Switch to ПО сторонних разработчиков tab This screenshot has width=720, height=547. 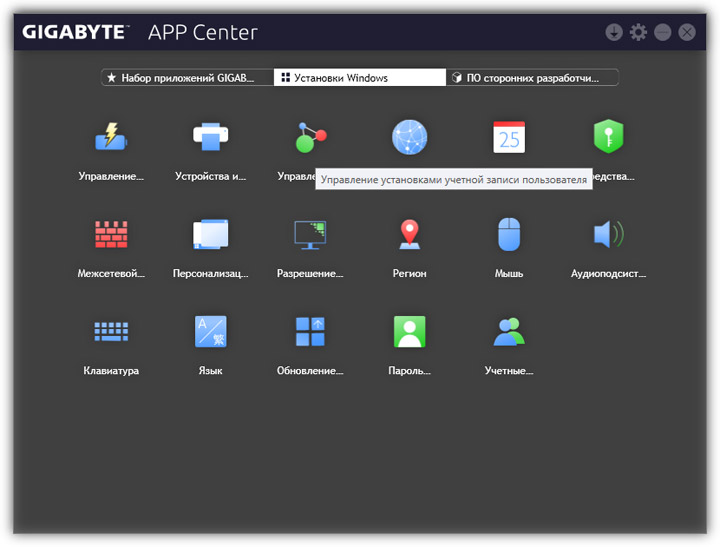click(532, 78)
